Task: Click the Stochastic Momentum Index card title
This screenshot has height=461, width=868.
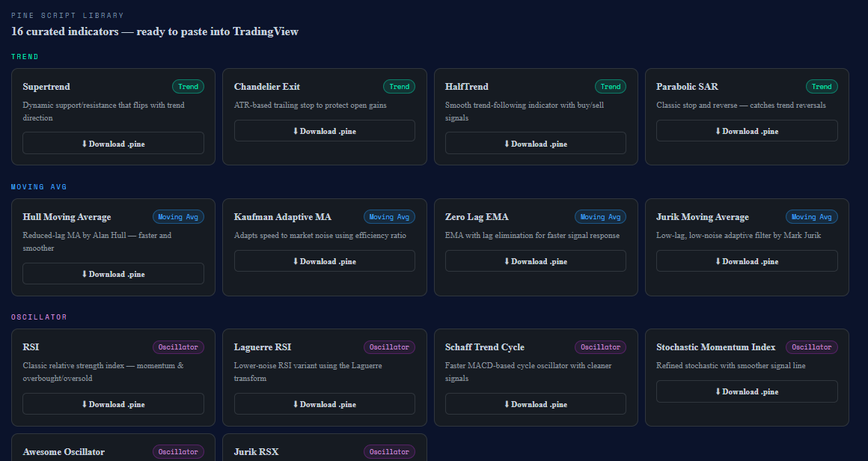Action: point(715,346)
